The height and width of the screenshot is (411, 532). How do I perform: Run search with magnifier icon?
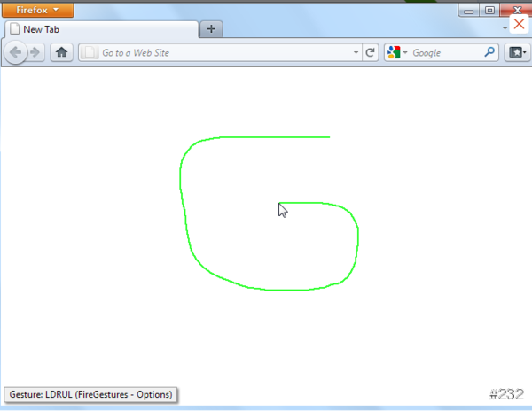coord(489,52)
